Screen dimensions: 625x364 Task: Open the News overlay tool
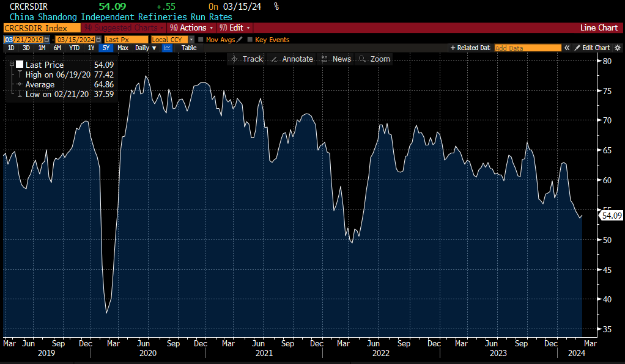[336, 59]
